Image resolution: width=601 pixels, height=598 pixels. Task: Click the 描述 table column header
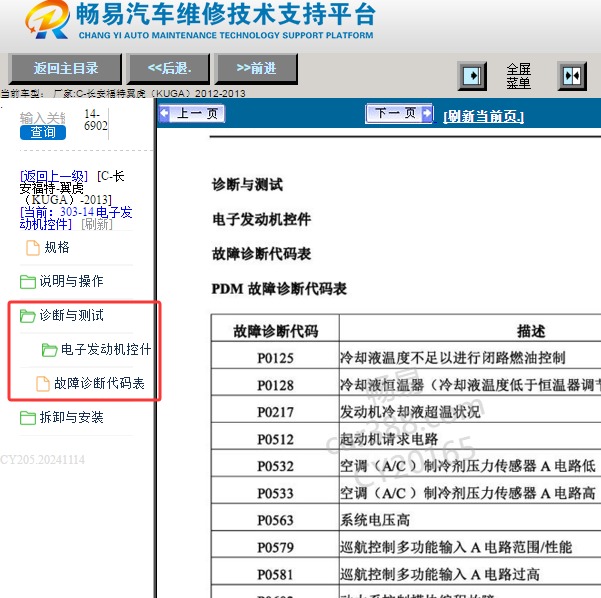click(x=531, y=331)
